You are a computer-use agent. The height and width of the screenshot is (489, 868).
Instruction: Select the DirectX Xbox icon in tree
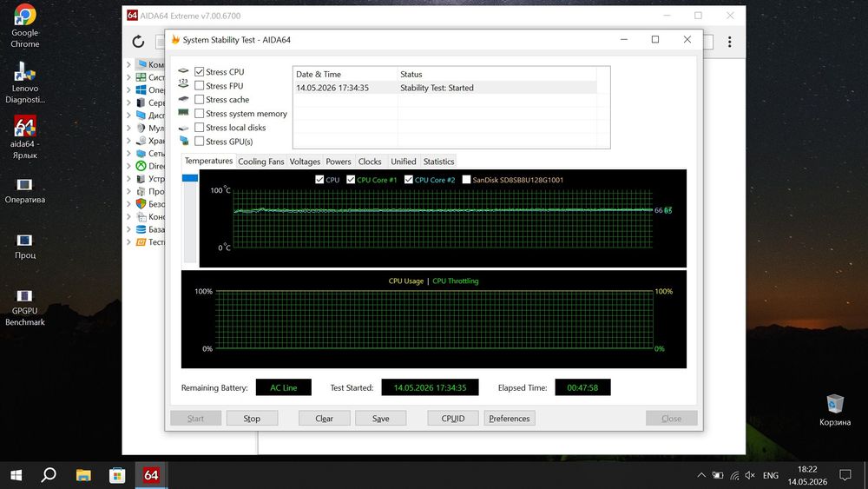point(141,166)
